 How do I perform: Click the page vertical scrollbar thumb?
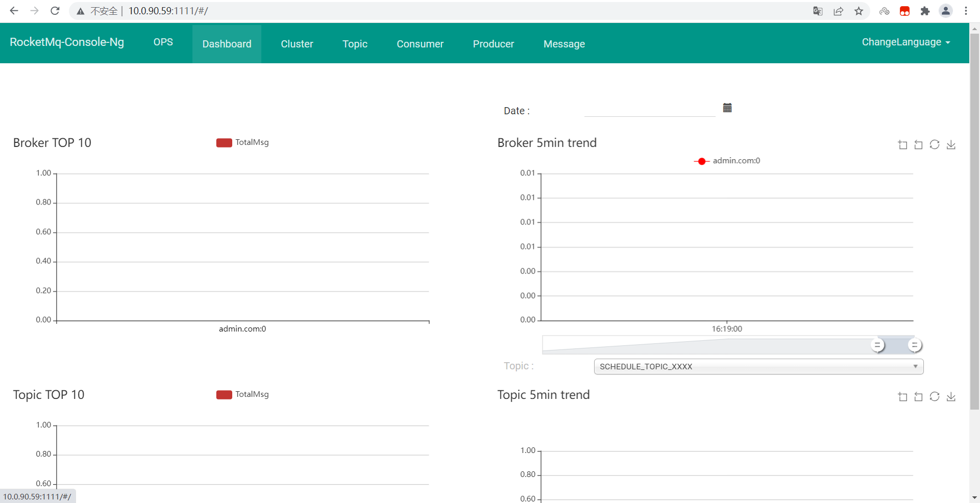(x=974, y=222)
